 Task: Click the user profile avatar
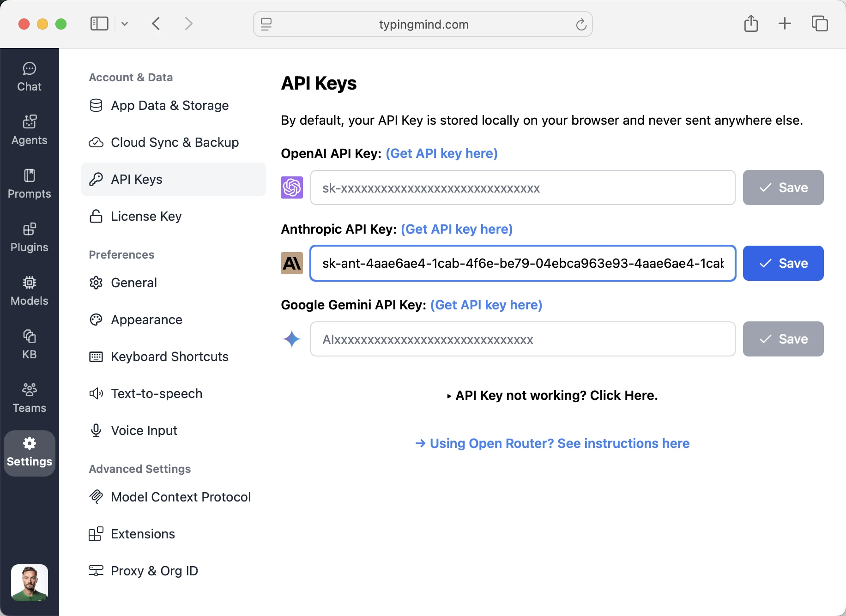(30, 582)
